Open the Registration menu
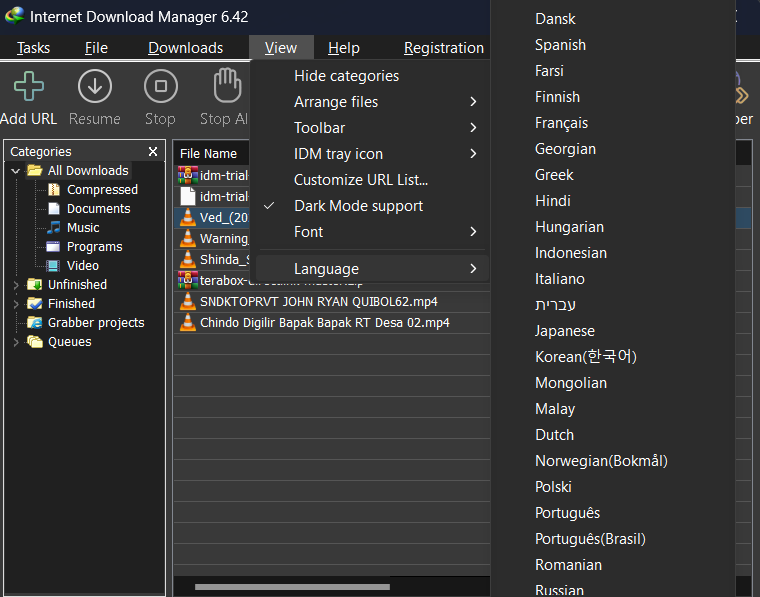 tap(443, 48)
